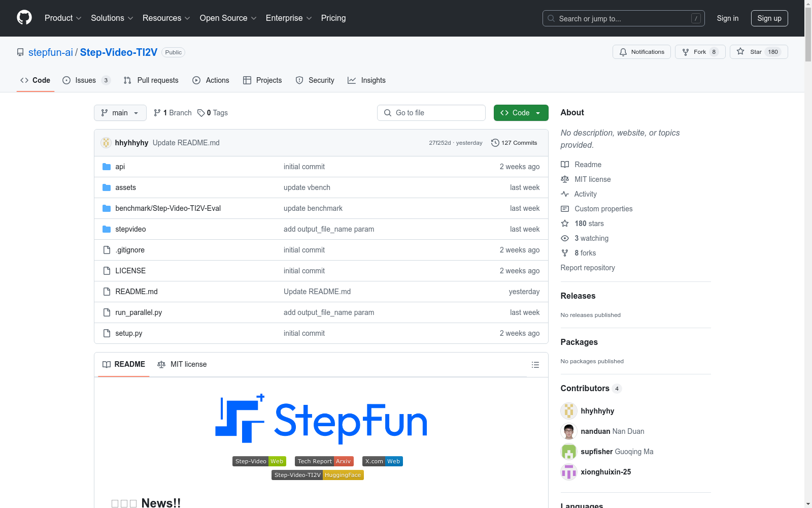Click the MIT license scale icon in About
Viewport: 812px width, 508px height.
[x=565, y=179]
